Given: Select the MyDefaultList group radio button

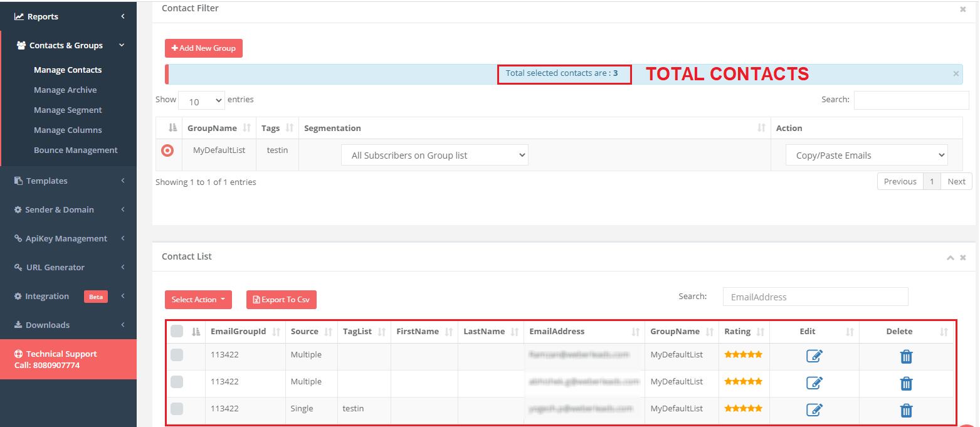Looking at the screenshot, I should (167, 150).
